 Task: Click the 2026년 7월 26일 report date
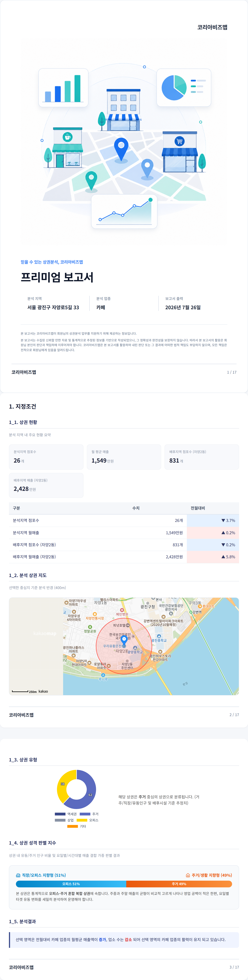(x=183, y=307)
